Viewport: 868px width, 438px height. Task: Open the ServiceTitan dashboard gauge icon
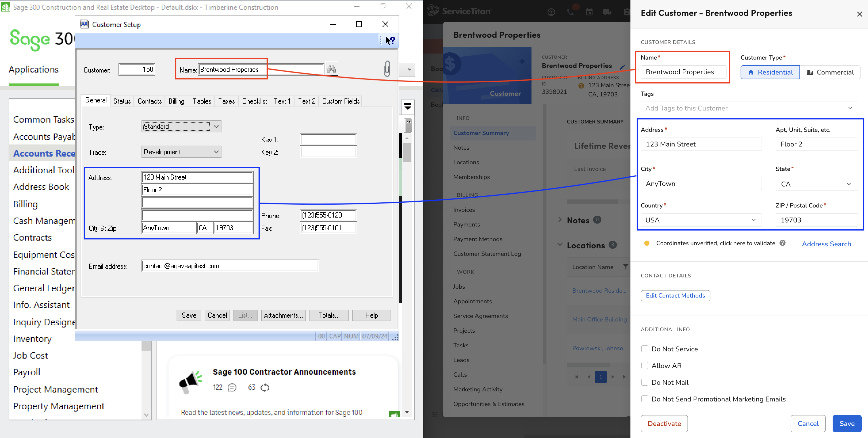(x=551, y=12)
